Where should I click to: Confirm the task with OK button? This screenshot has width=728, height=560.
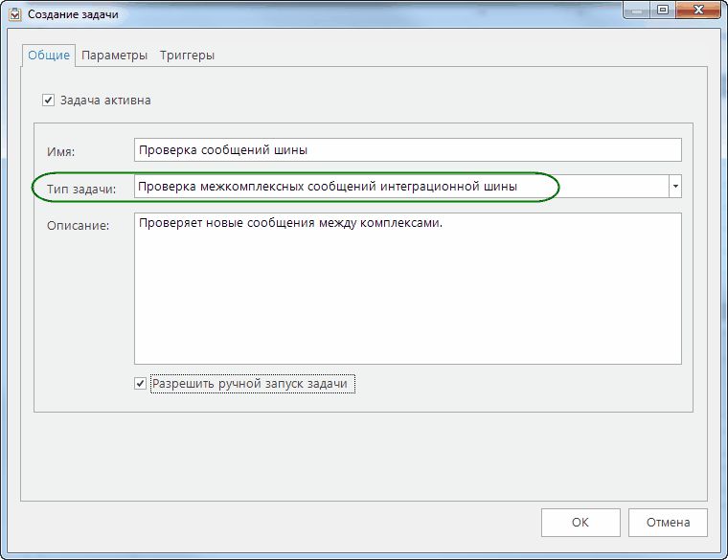point(580,523)
